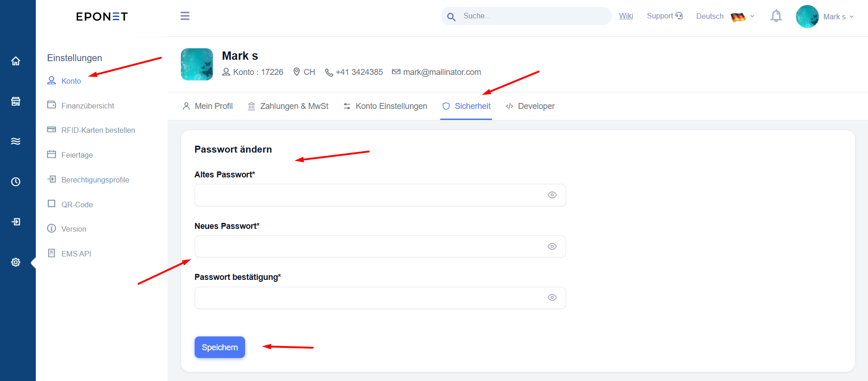Go to the home icon in sidebar
The image size is (868, 381).
click(x=16, y=61)
